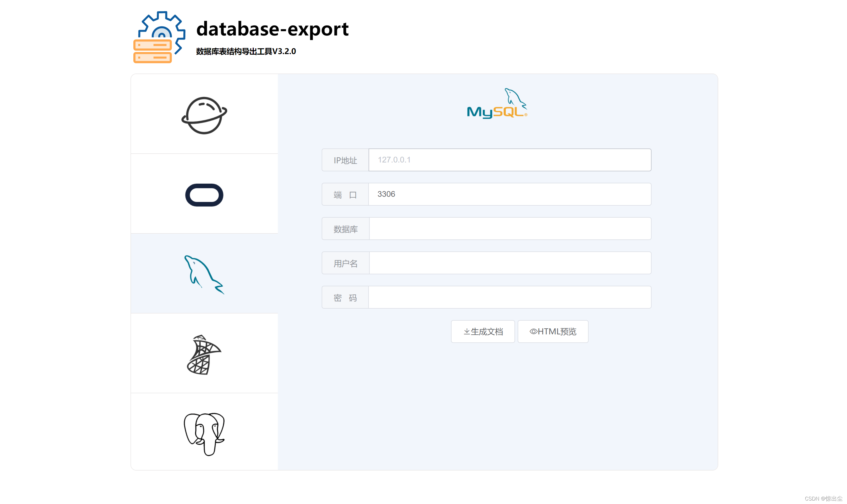Select the PostgreSQL elephant icon
The height and width of the screenshot is (504, 847).
coord(204,434)
